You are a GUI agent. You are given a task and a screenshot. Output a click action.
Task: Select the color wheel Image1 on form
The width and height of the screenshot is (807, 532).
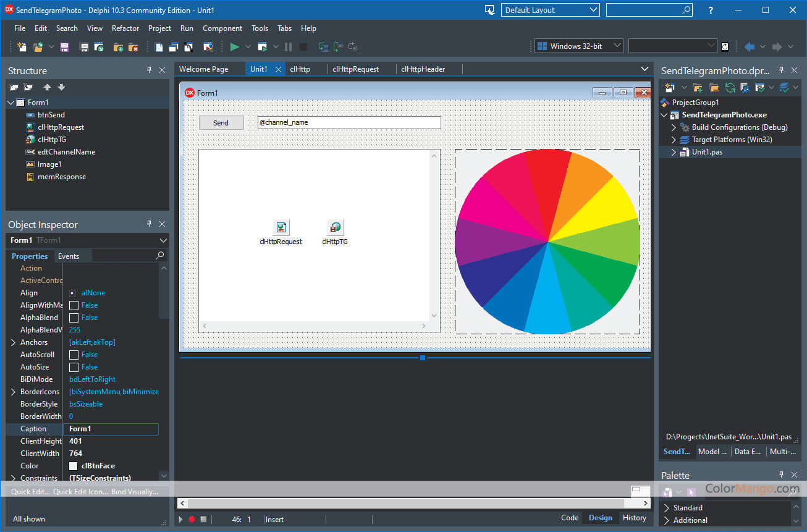coord(547,242)
